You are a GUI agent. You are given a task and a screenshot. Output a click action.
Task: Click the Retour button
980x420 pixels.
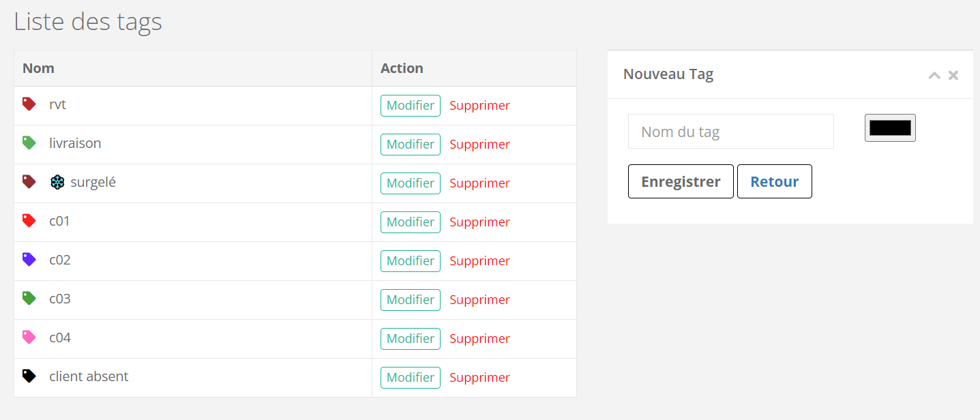click(775, 181)
